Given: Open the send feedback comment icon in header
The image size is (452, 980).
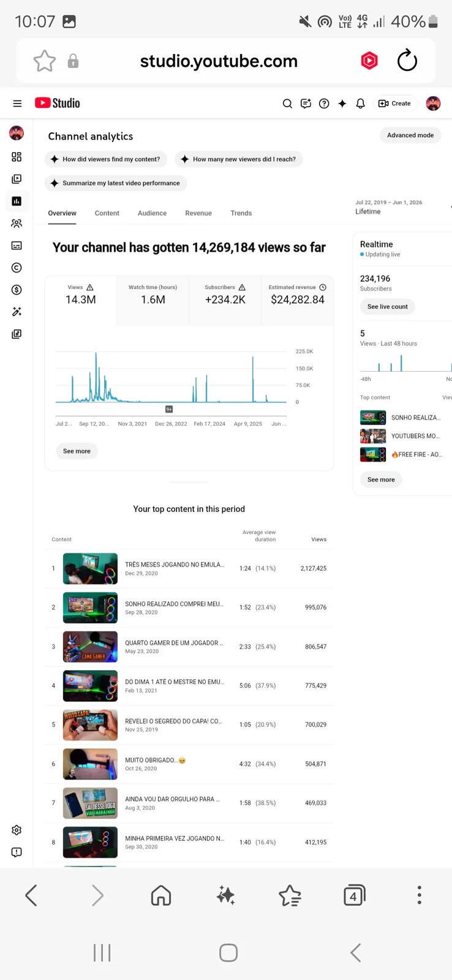Looking at the screenshot, I should (x=306, y=104).
